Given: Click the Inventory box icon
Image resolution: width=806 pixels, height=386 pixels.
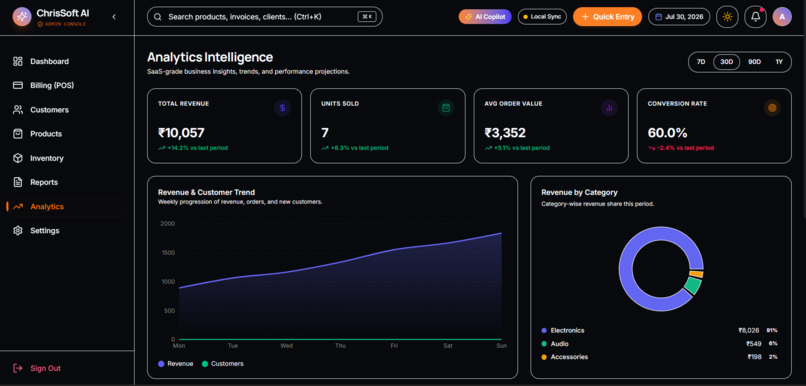Looking at the screenshot, I should click(18, 158).
